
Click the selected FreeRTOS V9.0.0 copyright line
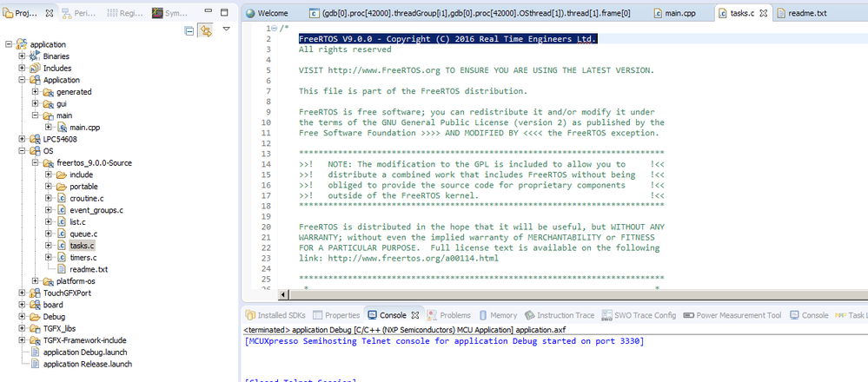point(447,39)
